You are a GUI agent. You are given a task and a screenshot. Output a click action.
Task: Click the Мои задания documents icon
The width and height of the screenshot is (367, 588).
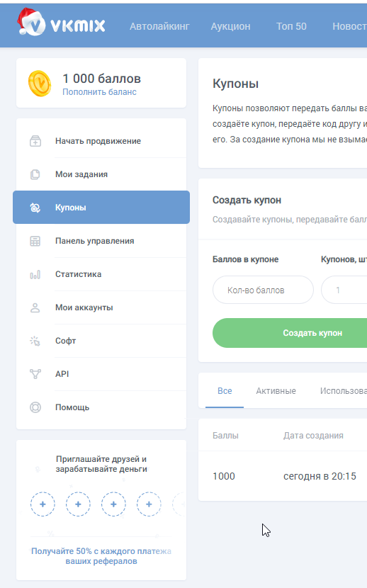tap(35, 174)
